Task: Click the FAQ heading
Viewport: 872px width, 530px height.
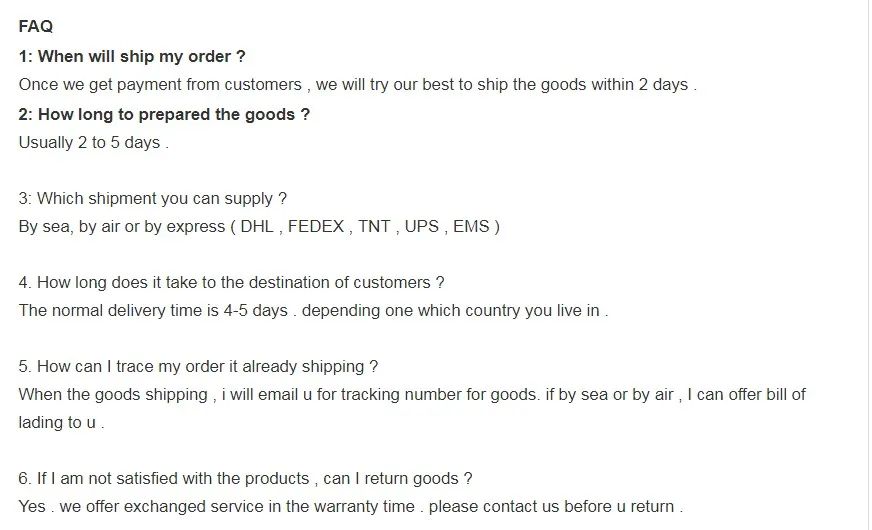Action: click(x=36, y=27)
